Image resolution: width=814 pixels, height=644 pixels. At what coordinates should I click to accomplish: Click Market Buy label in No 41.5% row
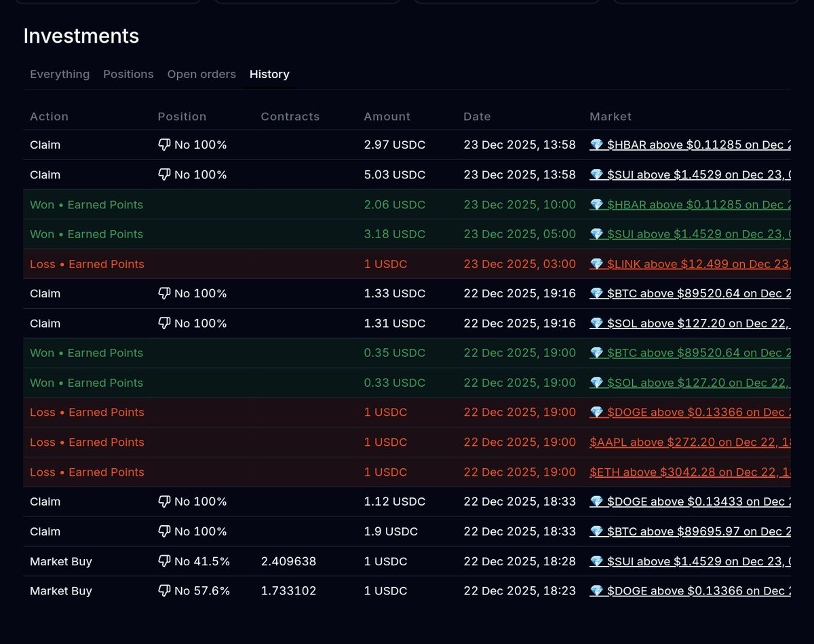(x=61, y=561)
